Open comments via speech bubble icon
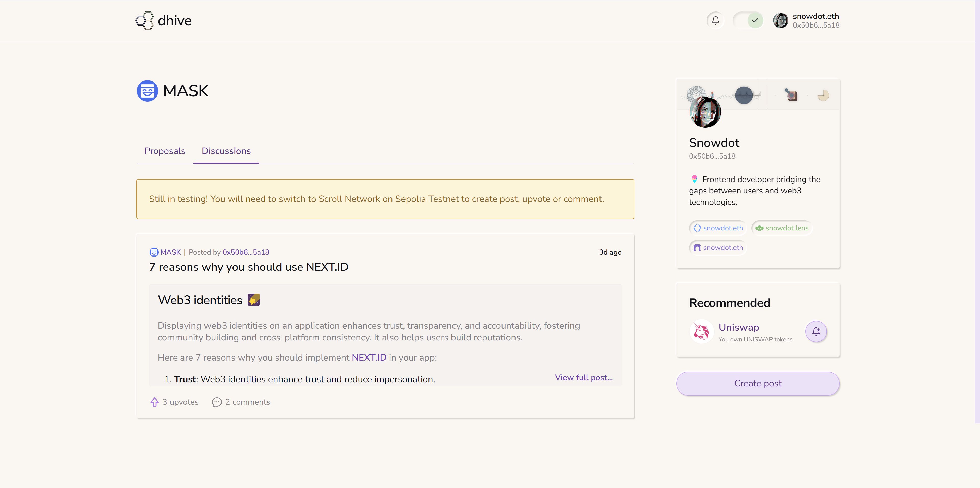The width and height of the screenshot is (980, 488). pos(216,402)
